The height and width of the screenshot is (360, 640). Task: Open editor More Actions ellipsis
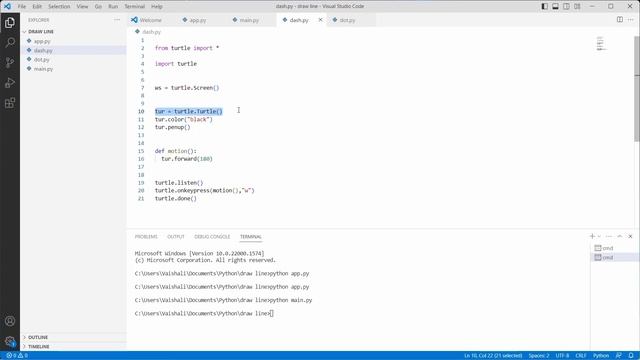click(631, 20)
